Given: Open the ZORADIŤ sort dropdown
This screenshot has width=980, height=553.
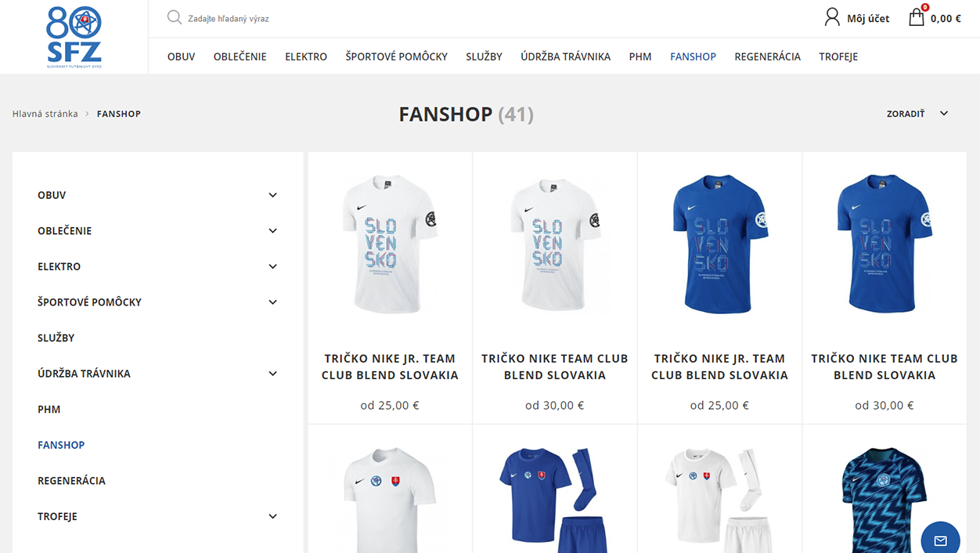Looking at the screenshot, I should tap(917, 114).
